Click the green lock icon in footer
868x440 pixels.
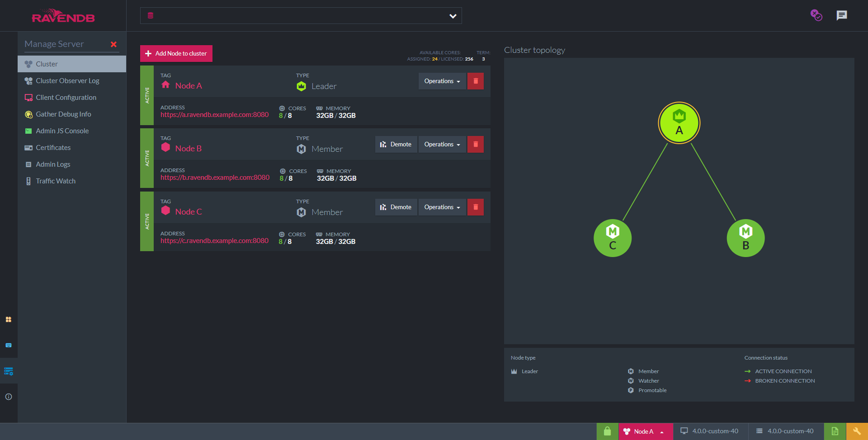tap(607, 431)
